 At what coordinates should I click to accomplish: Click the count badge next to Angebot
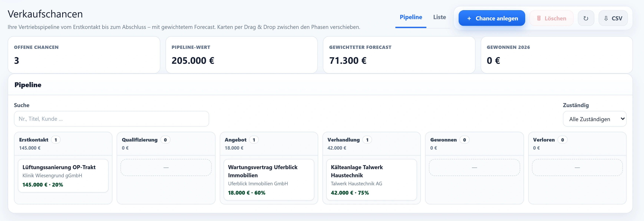pos(254,140)
